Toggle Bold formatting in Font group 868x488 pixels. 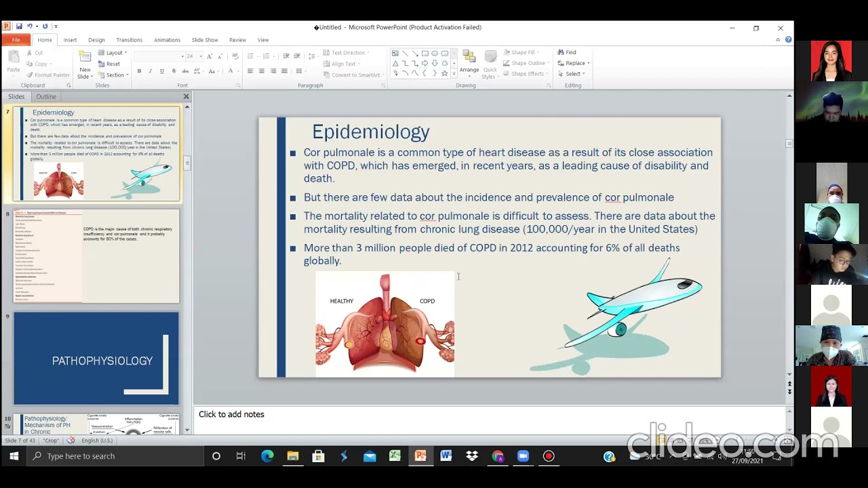click(x=139, y=71)
